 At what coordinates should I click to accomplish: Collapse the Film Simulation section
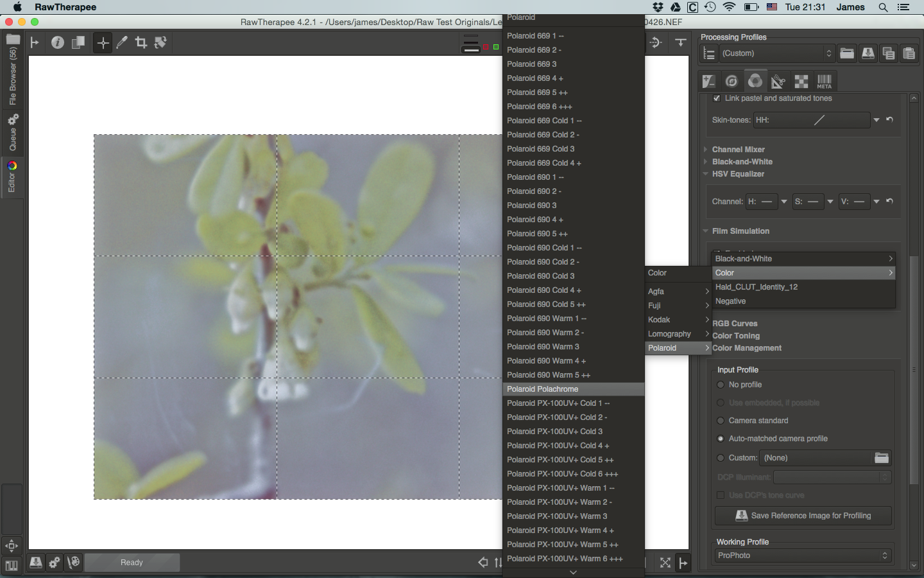[x=740, y=231]
